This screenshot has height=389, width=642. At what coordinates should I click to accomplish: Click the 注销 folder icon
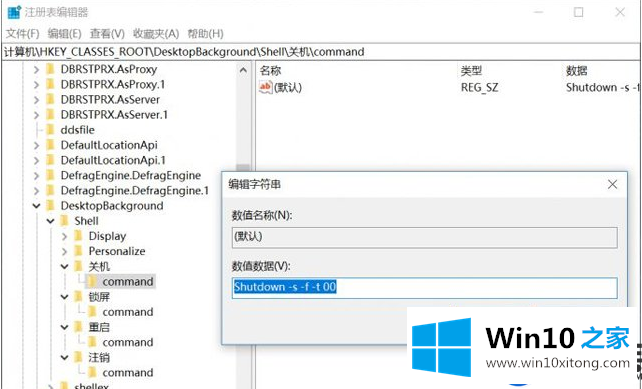point(78,357)
